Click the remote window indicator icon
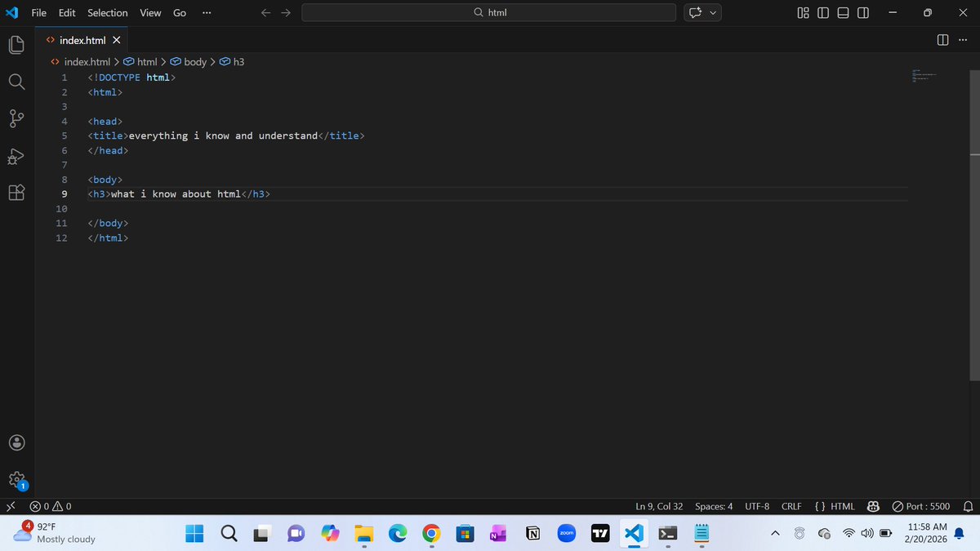Viewport: 980px width, 551px height. (x=11, y=507)
